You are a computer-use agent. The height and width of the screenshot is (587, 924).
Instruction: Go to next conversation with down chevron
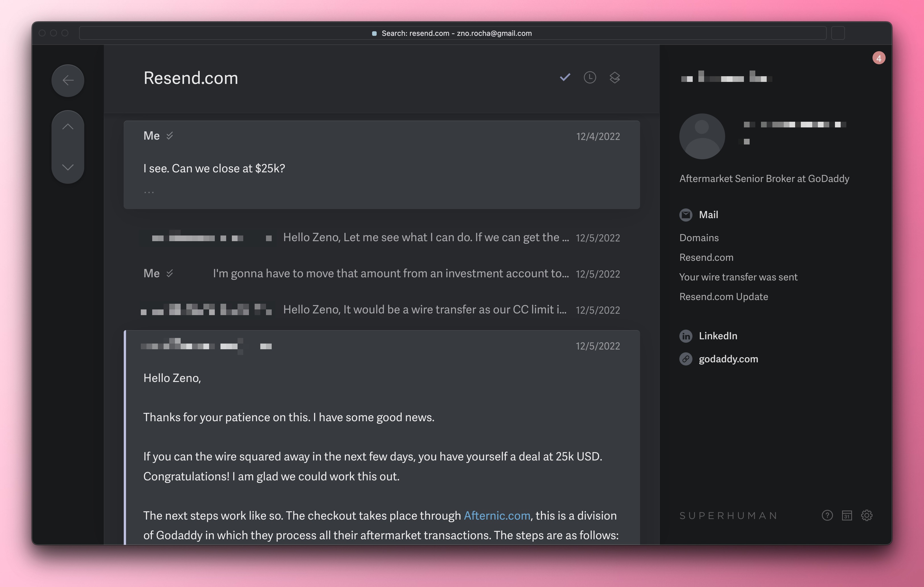68,167
